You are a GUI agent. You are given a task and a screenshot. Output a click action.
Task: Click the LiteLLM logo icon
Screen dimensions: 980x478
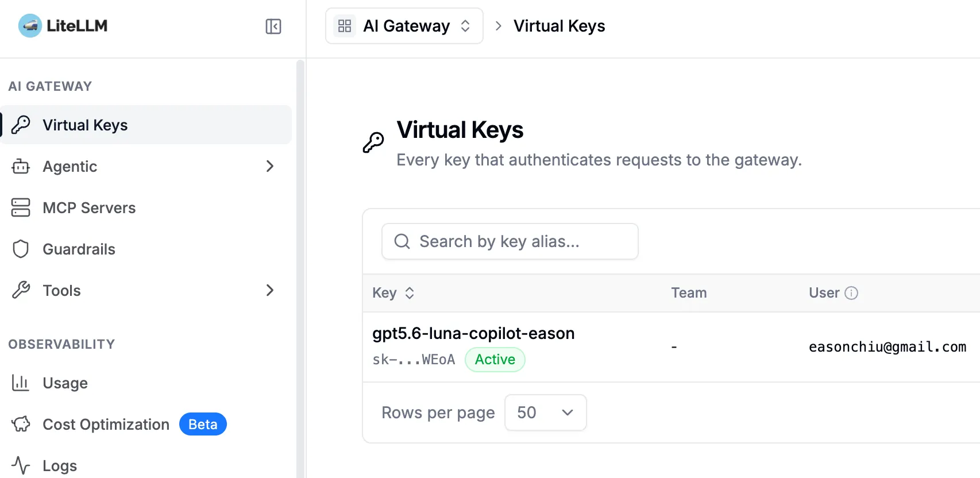coord(30,26)
